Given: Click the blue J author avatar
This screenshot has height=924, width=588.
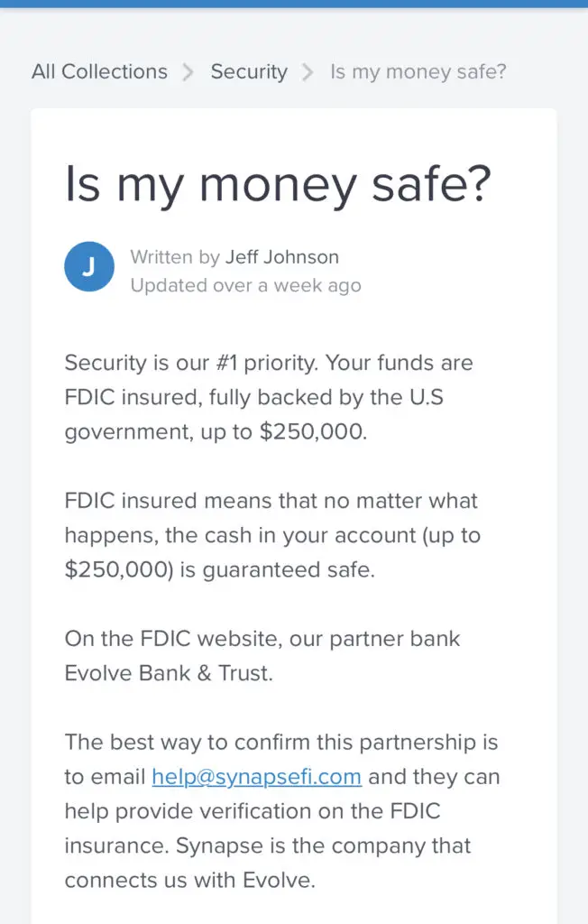Looking at the screenshot, I should tap(89, 267).
